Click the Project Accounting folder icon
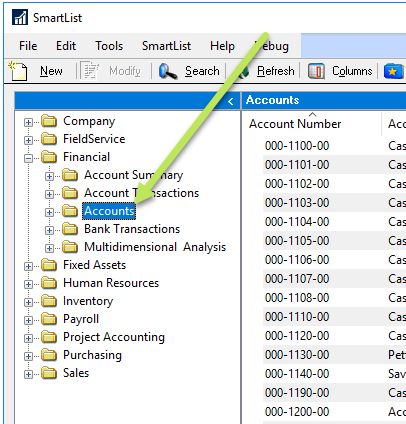The width and height of the screenshot is (406, 424). pos(49,337)
